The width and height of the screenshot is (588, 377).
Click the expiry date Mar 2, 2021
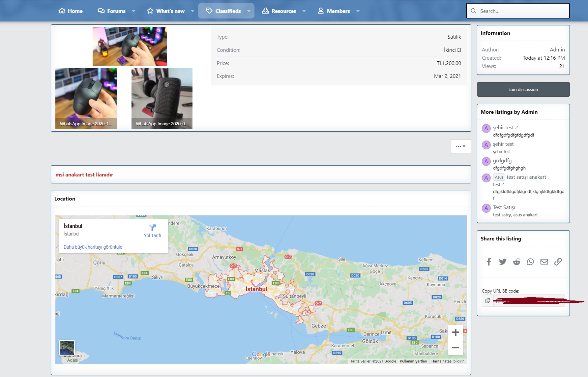447,76
